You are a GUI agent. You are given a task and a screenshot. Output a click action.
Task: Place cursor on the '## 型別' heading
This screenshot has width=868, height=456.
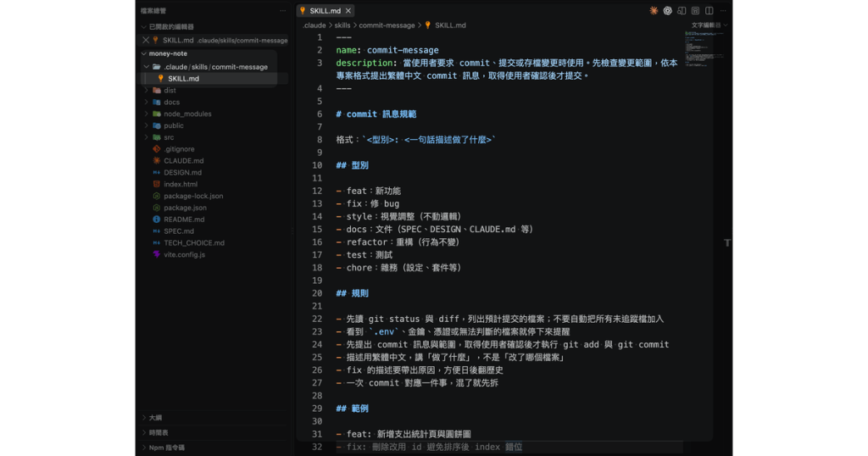(352, 165)
